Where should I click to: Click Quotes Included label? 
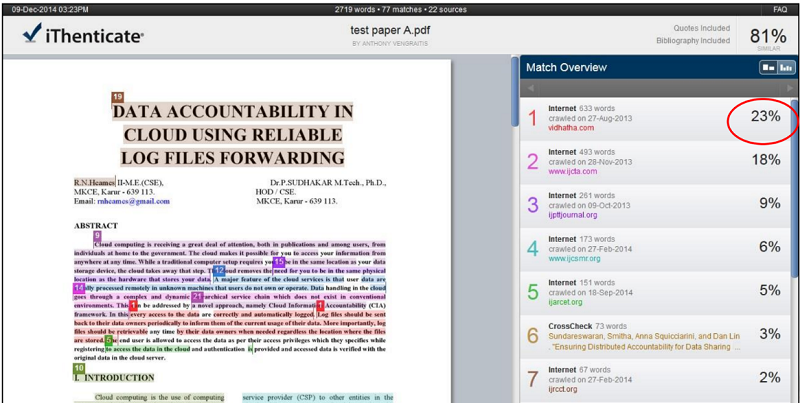702,28
